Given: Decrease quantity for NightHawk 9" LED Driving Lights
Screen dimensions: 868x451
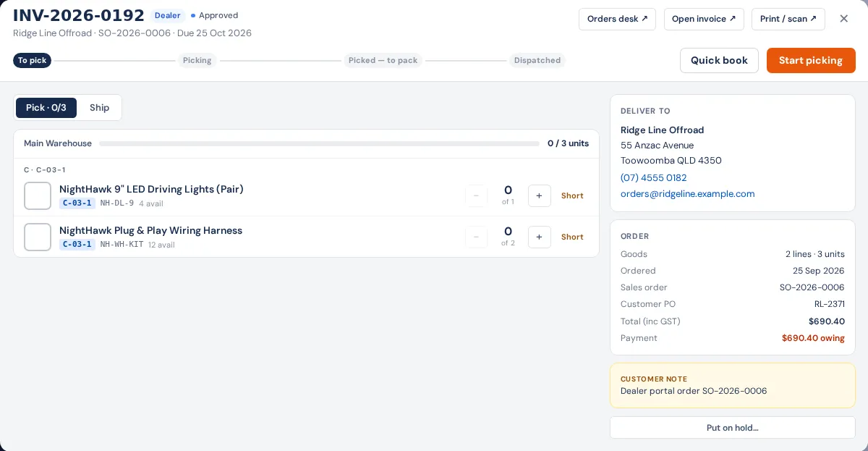Looking at the screenshot, I should (476, 195).
